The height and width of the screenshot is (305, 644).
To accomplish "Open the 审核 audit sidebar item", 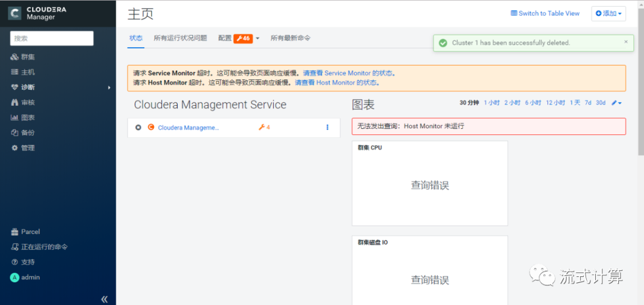I will pos(23,102).
